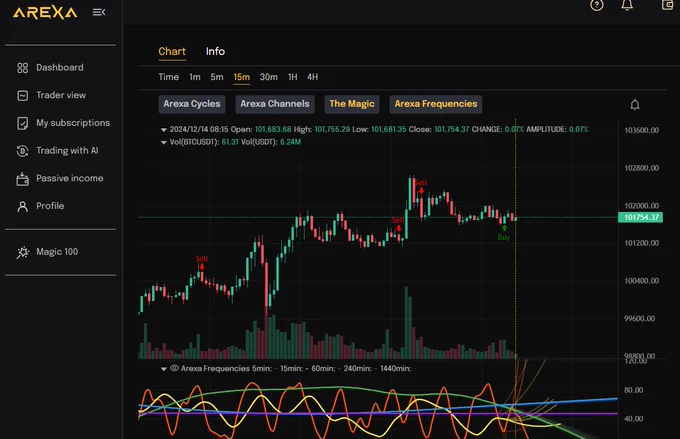Collapse the Vol(BTCUSDT) volume row

tap(163, 142)
